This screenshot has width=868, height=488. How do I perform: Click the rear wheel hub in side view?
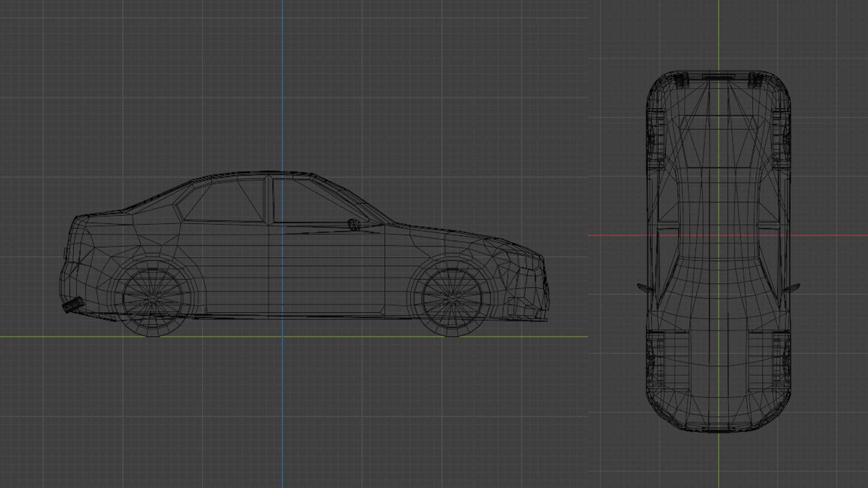153,298
